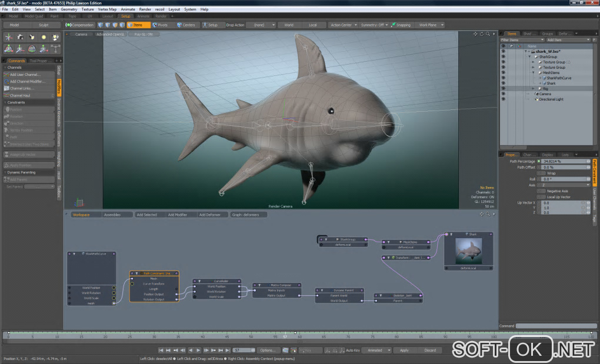Image resolution: width=600 pixels, height=364 pixels.
Task: Hide the Camera item using eye icon
Action: [x=503, y=94]
